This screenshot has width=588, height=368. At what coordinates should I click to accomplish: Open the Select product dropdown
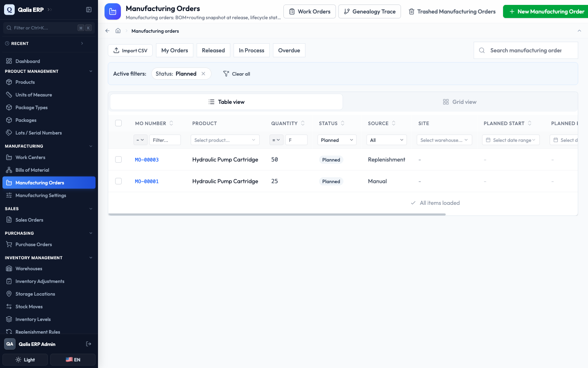pyautogui.click(x=225, y=140)
